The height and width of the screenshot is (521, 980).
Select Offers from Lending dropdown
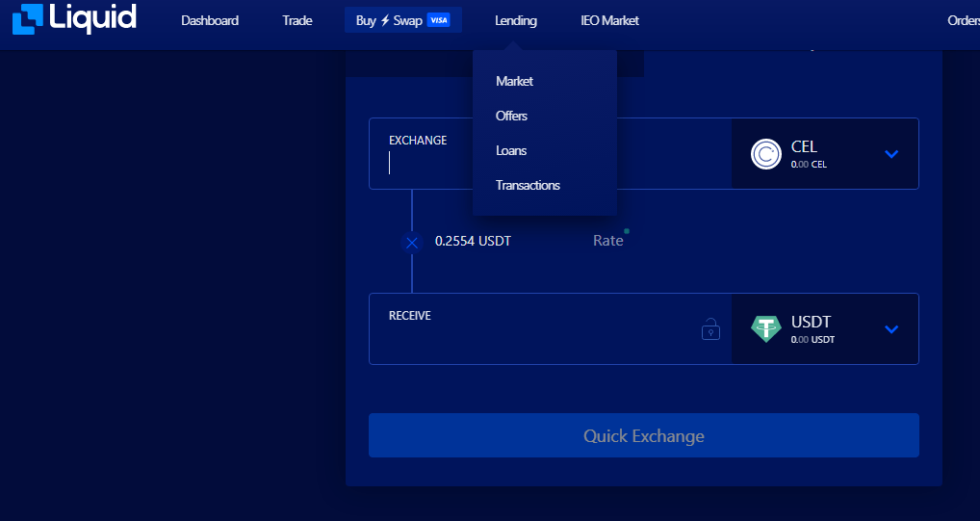coord(511,116)
